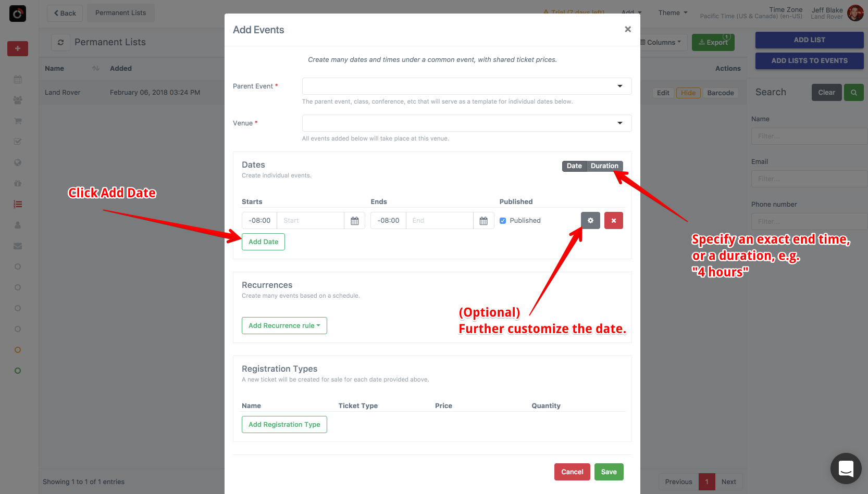Remove the date row with red X

[614, 220]
